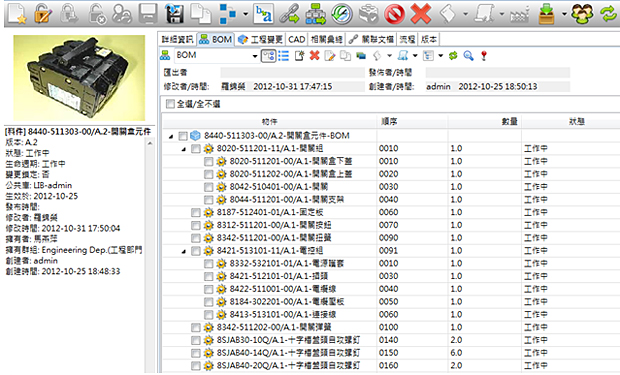Click the magnifier search icon in BOM toolbar
Screen dimensions: 620x375
[469, 56]
